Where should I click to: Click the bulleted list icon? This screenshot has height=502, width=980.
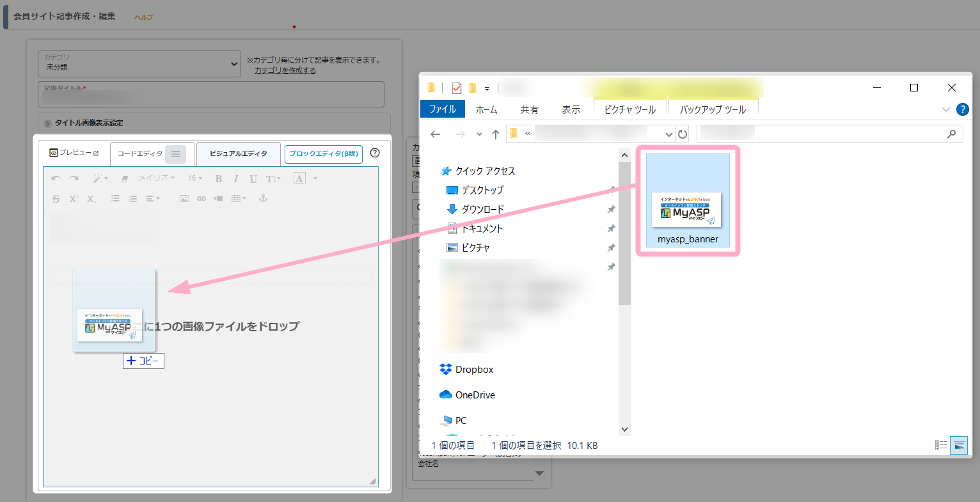tap(115, 199)
